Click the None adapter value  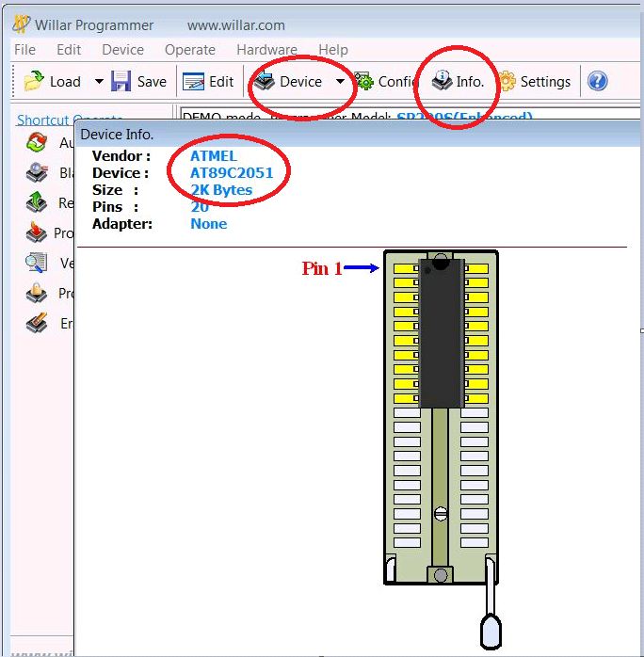tap(209, 224)
